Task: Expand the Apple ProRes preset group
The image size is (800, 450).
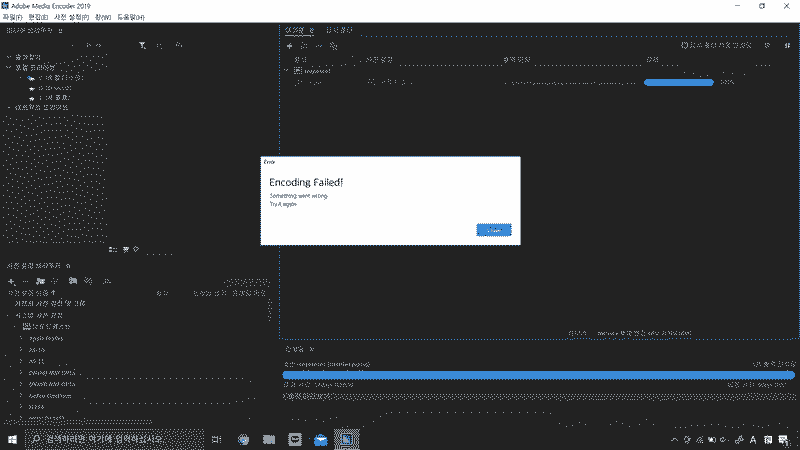Action: pyautogui.click(x=21, y=339)
